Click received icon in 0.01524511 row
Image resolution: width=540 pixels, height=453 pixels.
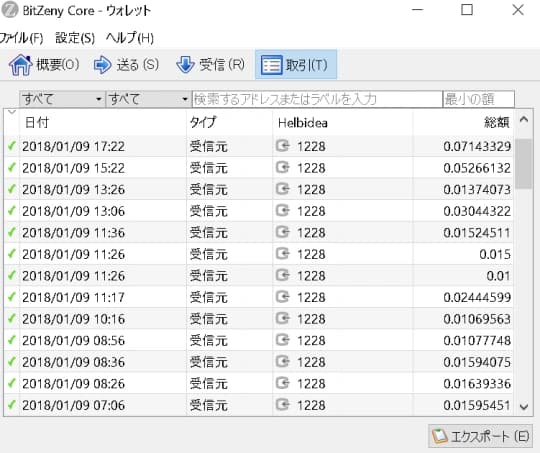[x=283, y=232]
